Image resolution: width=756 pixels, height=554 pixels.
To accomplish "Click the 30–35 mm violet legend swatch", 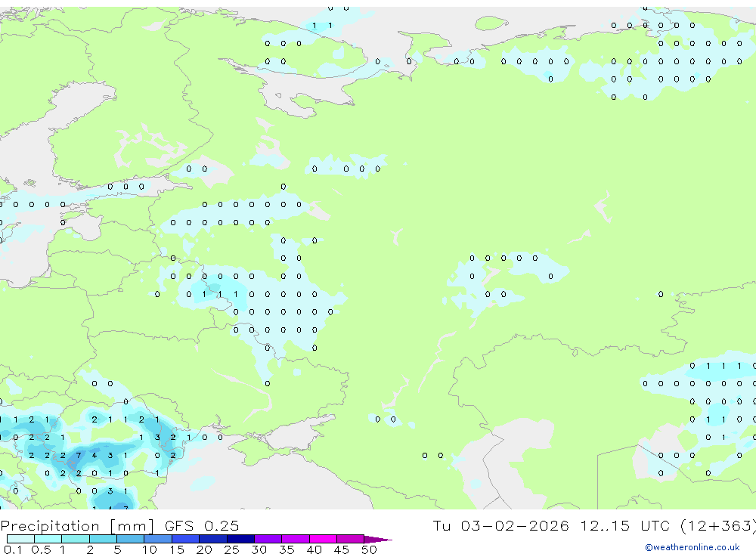I will click(x=268, y=539).
